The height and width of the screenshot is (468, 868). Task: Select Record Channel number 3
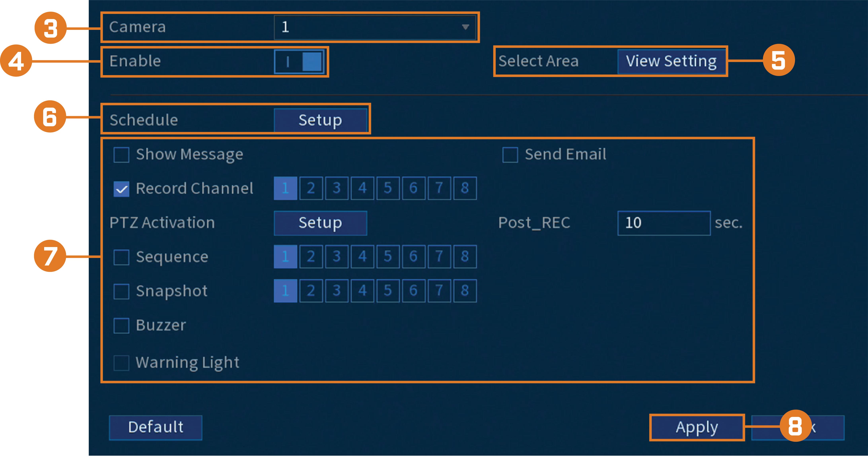click(x=337, y=188)
